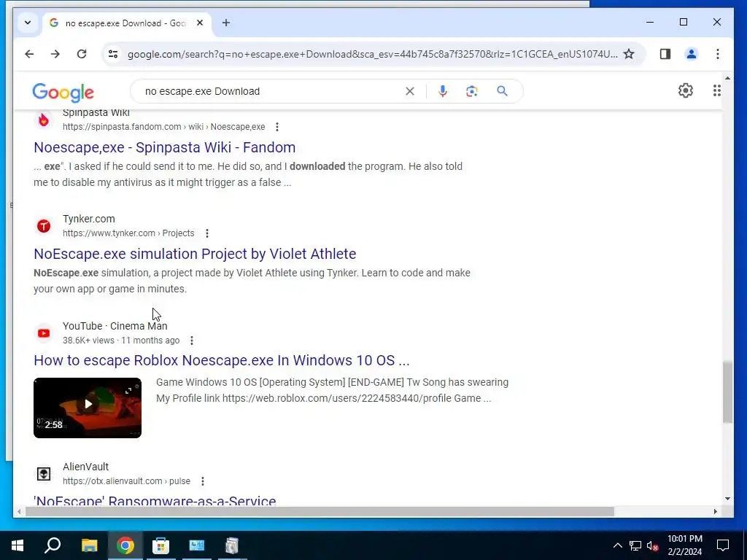747x560 pixels.
Task: Open more options for Spinpasta Wiki result
Action: click(276, 127)
